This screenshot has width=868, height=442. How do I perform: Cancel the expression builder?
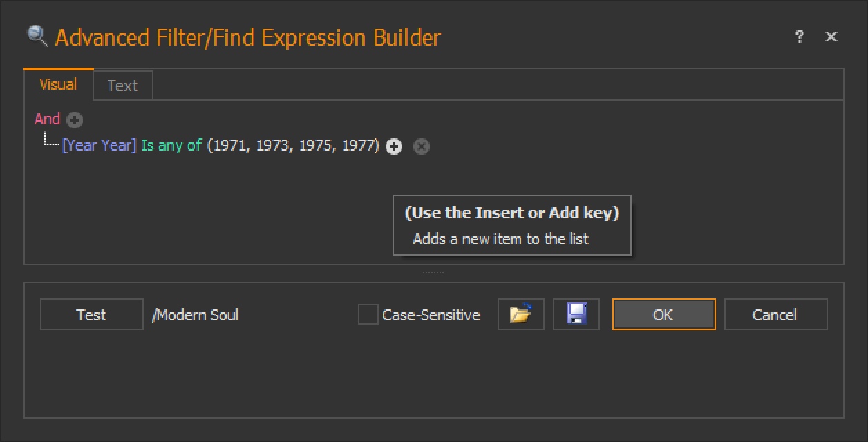tap(775, 314)
